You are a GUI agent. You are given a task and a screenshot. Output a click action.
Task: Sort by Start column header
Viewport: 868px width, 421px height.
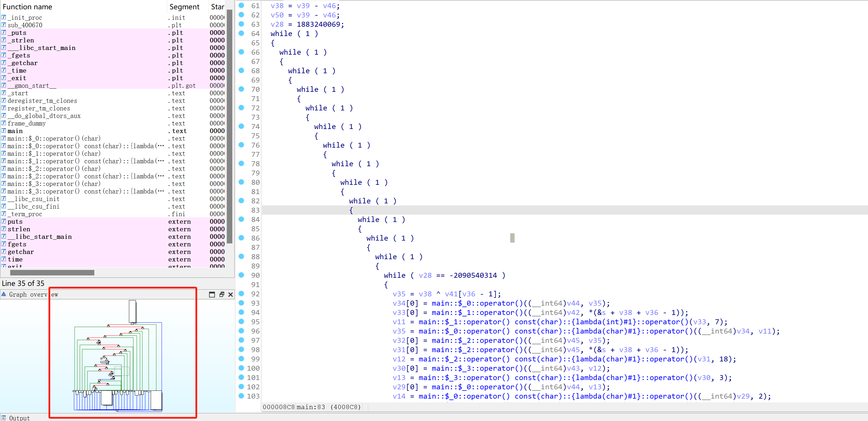(217, 7)
